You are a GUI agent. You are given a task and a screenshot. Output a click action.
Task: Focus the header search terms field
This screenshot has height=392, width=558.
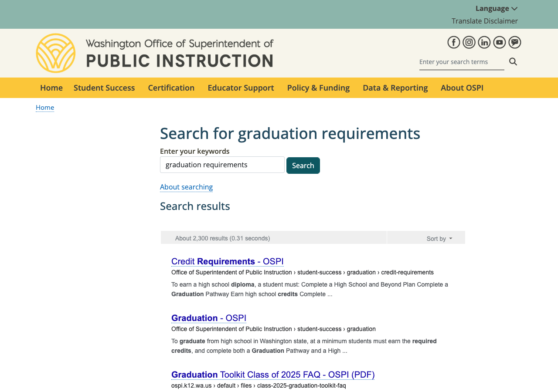tap(462, 62)
